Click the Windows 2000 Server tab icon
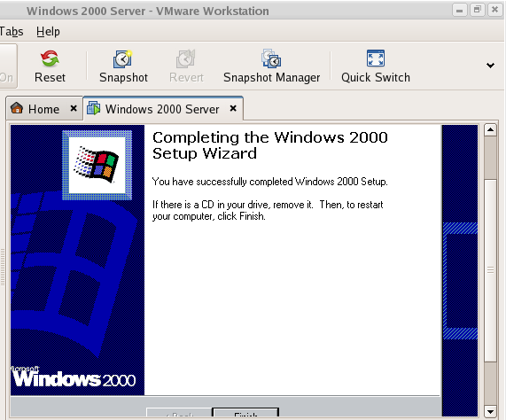Screen dimensions: 506x420 pos(94,108)
